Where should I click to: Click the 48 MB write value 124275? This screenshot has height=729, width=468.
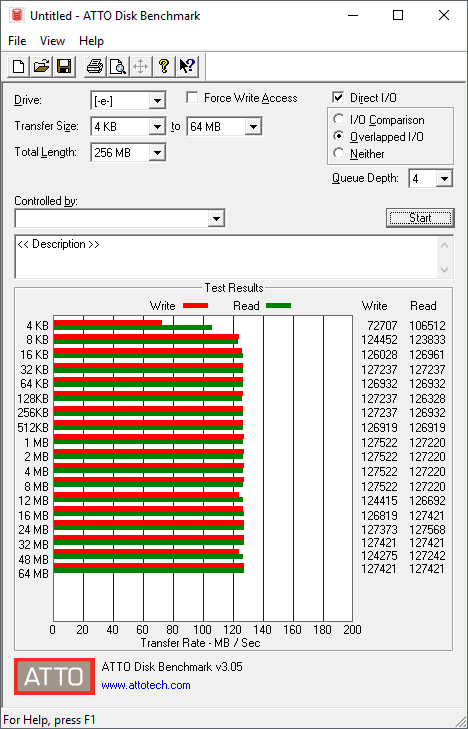coord(380,556)
